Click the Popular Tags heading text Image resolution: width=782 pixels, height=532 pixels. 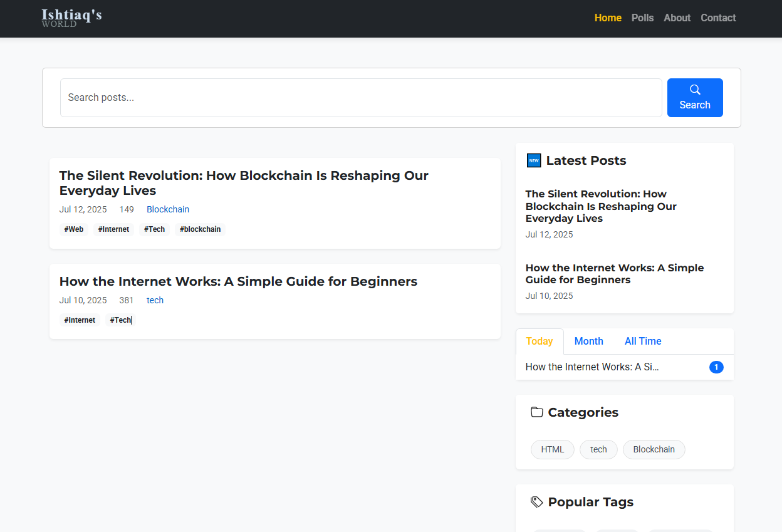coord(591,502)
